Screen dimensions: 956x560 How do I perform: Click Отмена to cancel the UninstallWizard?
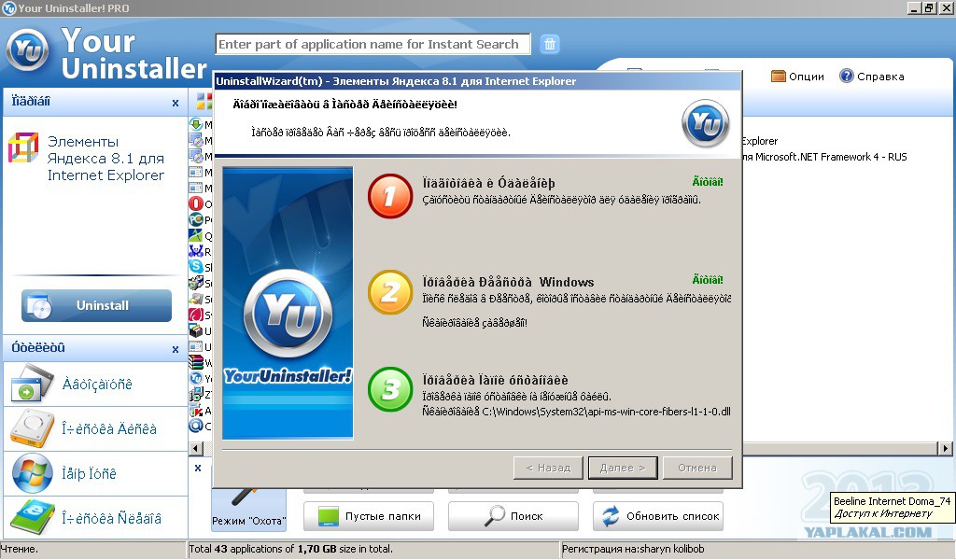click(x=696, y=468)
